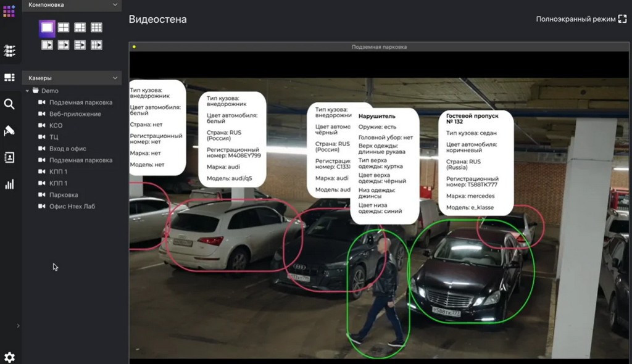The image size is (632, 364).
Task: Open the checklist tree icon in sidebar
Action: pos(9,51)
